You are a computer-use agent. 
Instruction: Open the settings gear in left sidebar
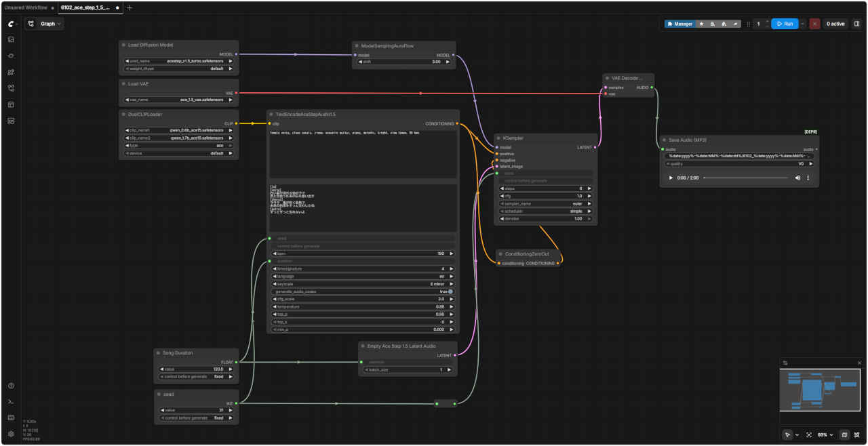click(11, 434)
